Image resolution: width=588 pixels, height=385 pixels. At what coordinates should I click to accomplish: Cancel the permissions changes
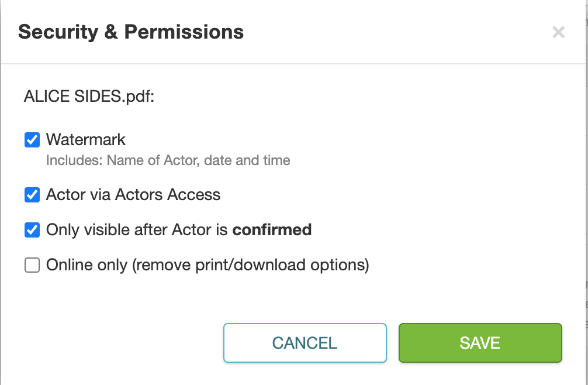[305, 343]
